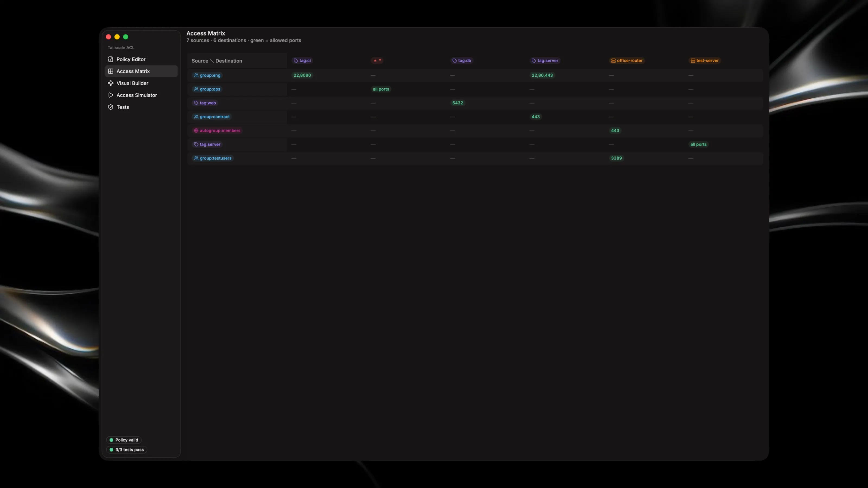Image resolution: width=868 pixels, height=488 pixels.
Task: Maximize window with green button
Action: coord(126,37)
